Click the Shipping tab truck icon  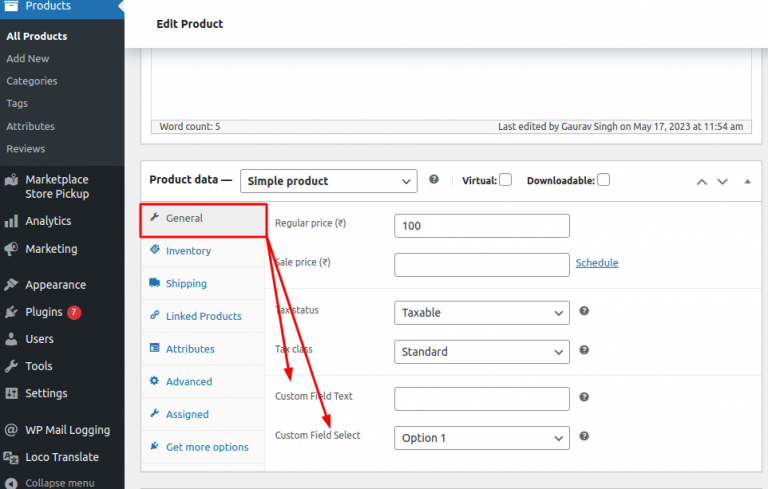tap(155, 283)
